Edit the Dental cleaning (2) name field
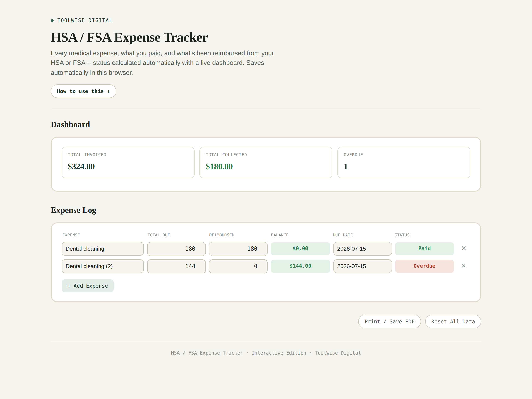 coord(103,266)
